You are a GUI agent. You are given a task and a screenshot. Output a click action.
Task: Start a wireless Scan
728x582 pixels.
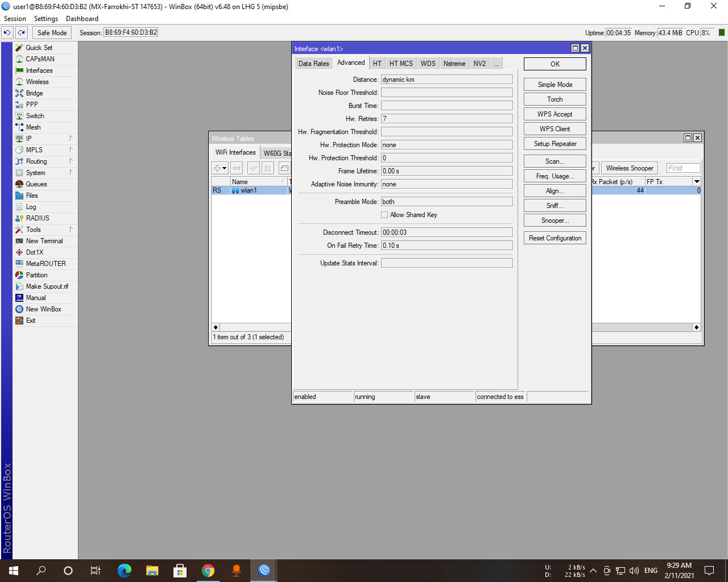point(555,161)
